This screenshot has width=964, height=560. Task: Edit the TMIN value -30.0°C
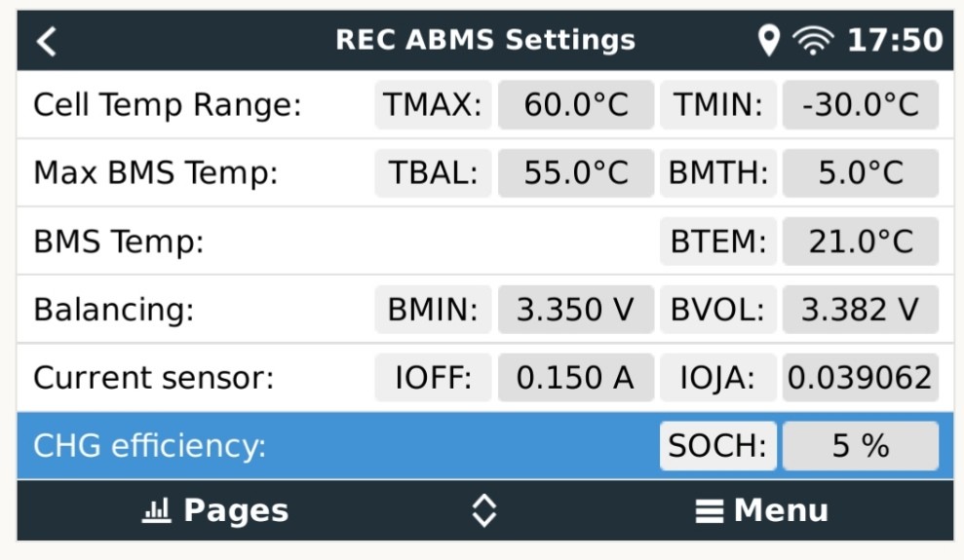[x=860, y=104]
